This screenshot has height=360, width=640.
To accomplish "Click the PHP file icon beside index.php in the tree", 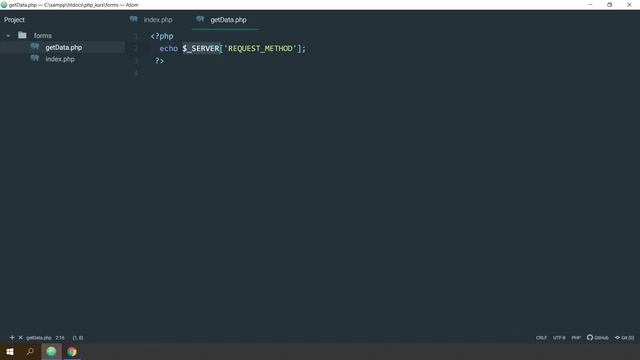I will 35,58.
